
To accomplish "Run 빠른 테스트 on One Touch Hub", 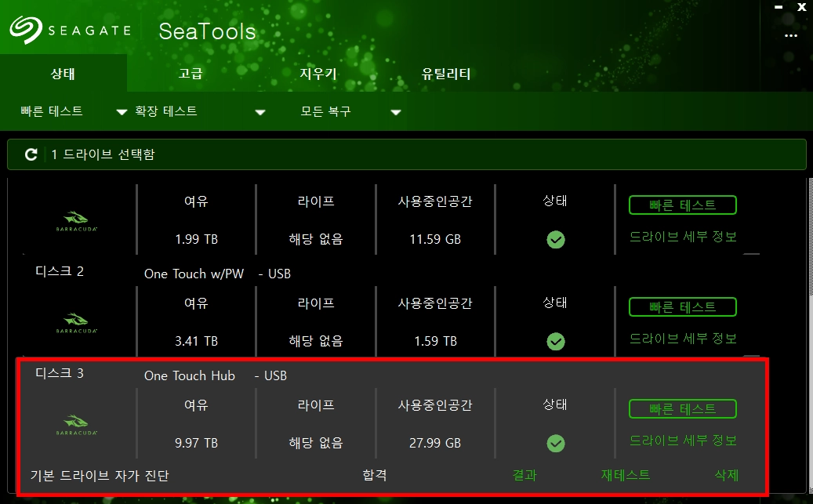I will tap(682, 408).
